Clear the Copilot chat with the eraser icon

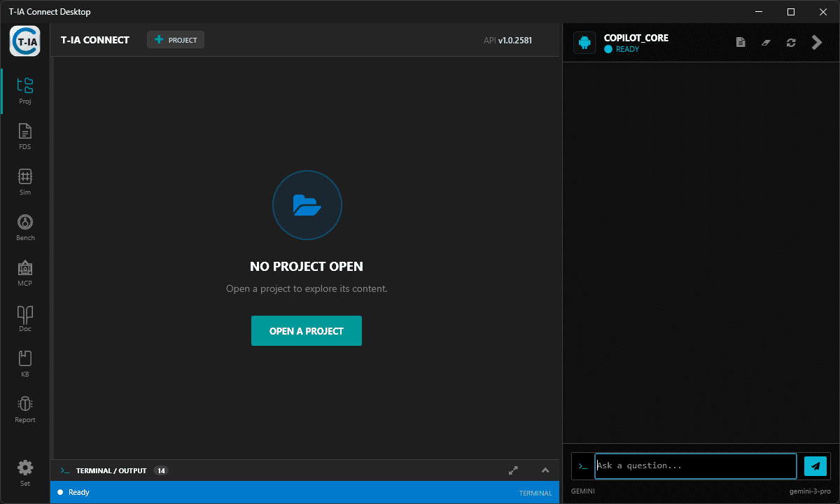pyautogui.click(x=766, y=42)
